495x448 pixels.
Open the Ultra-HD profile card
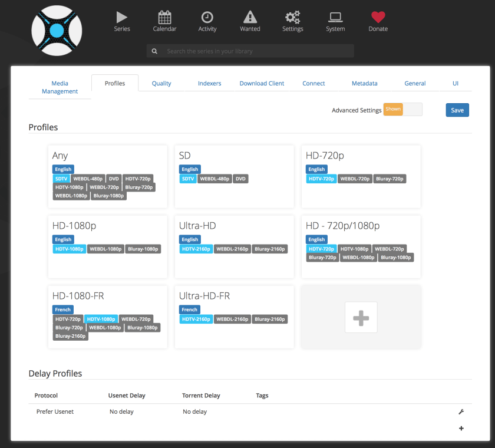coord(234,246)
